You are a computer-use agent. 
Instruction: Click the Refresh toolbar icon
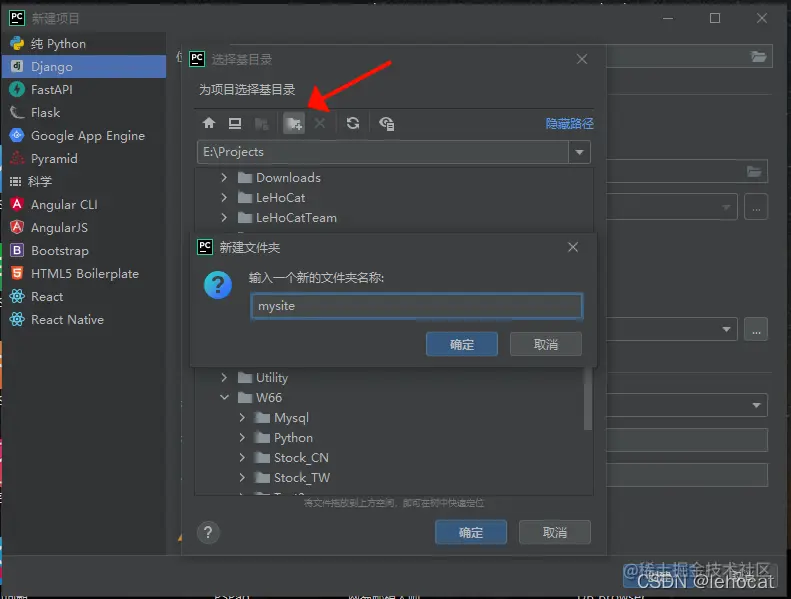coord(353,123)
